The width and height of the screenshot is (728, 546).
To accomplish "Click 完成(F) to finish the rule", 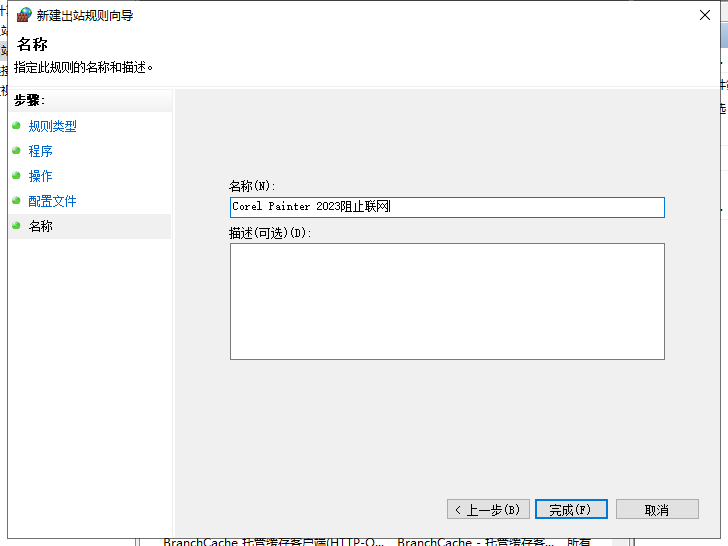I will point(571,509).
